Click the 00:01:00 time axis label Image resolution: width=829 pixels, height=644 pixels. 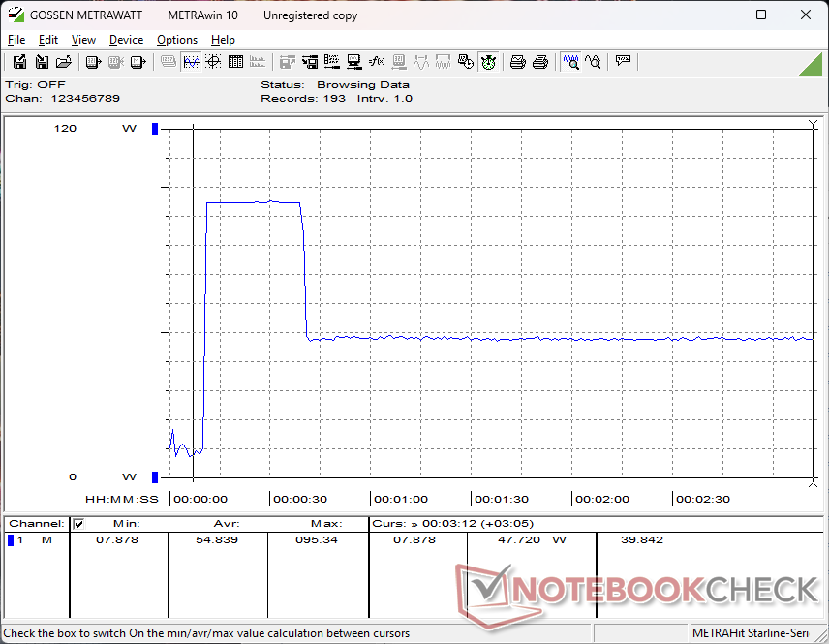click(401, 499)
